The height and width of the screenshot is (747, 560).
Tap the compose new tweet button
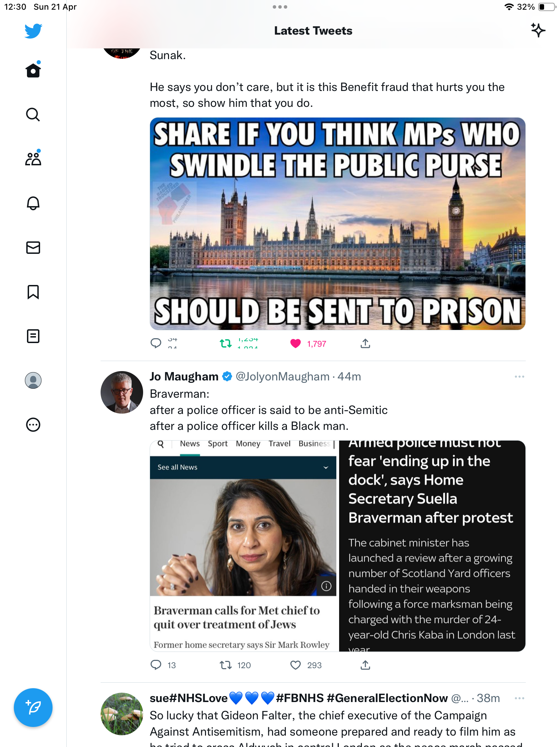tap(33, 708)
